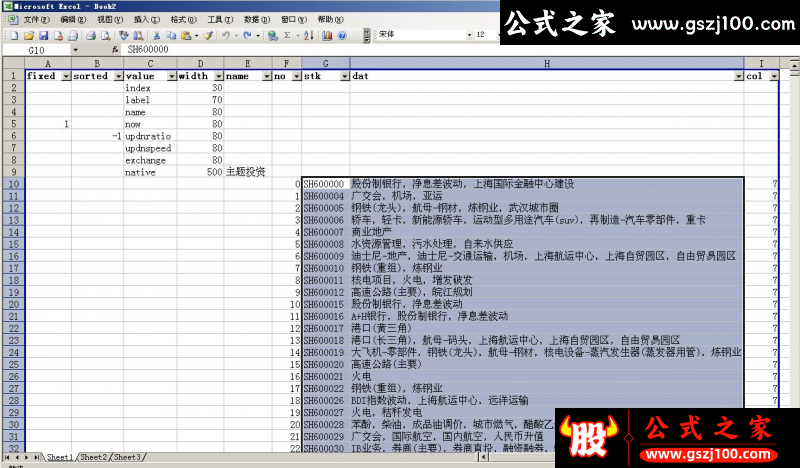Run the Spelling check icon
Image resolution: width=800 pixels, height=468 pixels.
pos(123,35)
